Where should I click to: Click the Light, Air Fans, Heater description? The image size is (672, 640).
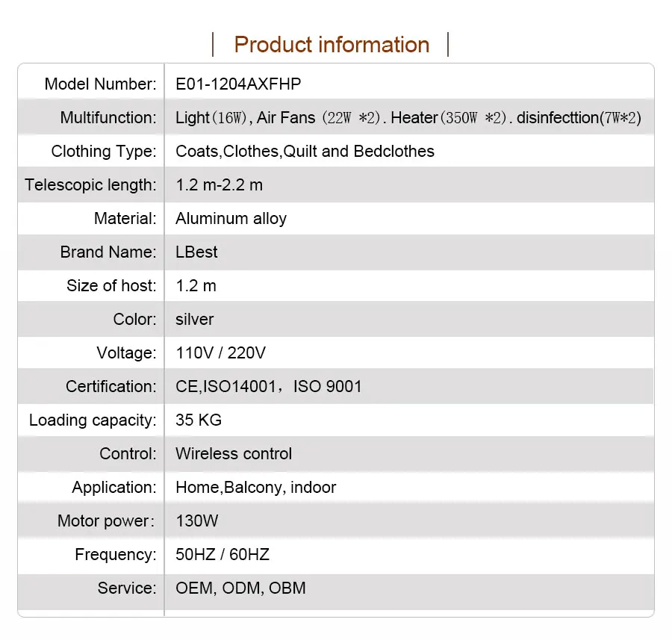click(x=408, y=118)
